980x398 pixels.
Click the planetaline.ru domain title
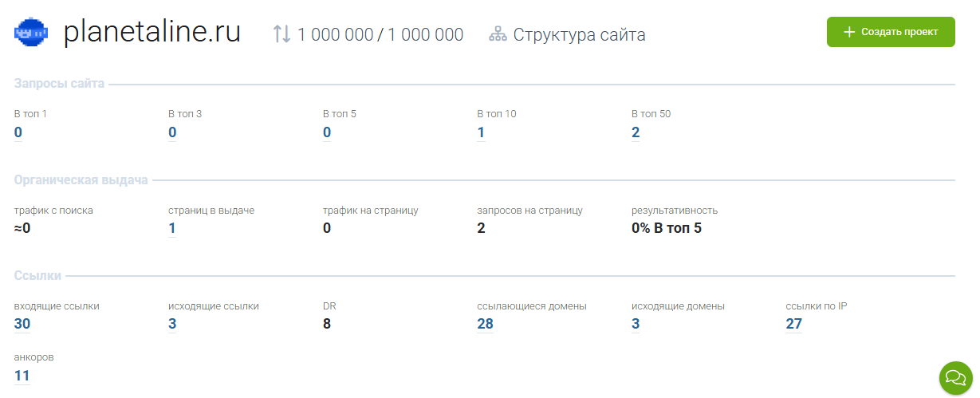coord(152,33)
